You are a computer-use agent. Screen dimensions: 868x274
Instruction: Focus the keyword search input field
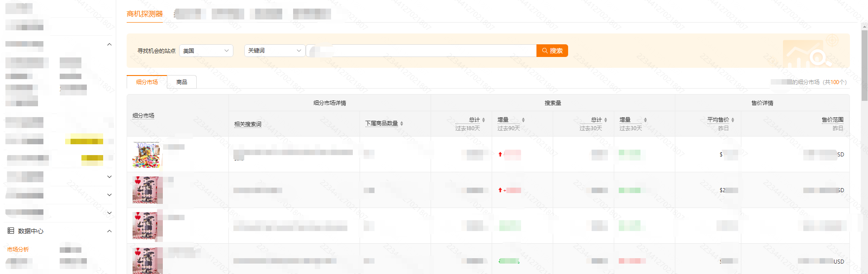click(422, 51)
